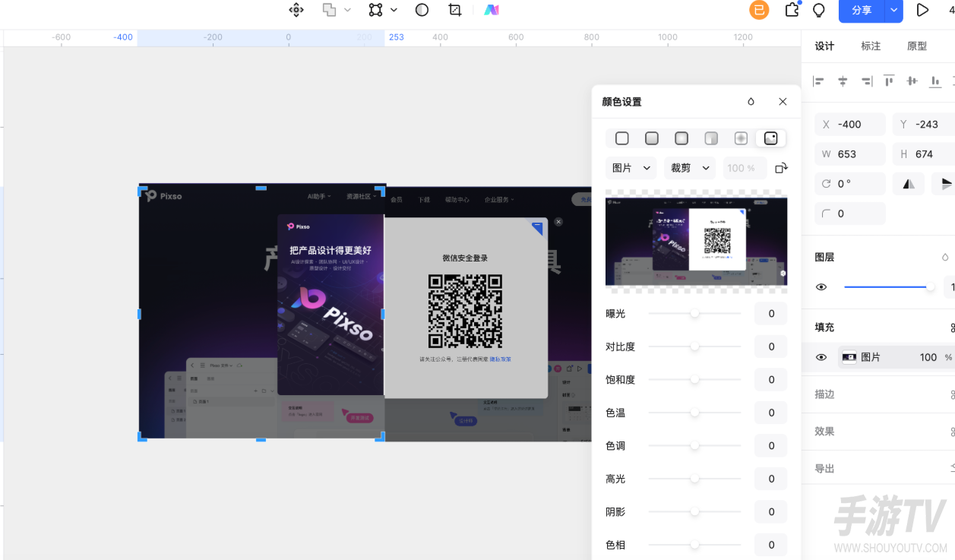The width and height of the screenshot is (955, 560).
Task: Select image fill type
Action: 770,138
